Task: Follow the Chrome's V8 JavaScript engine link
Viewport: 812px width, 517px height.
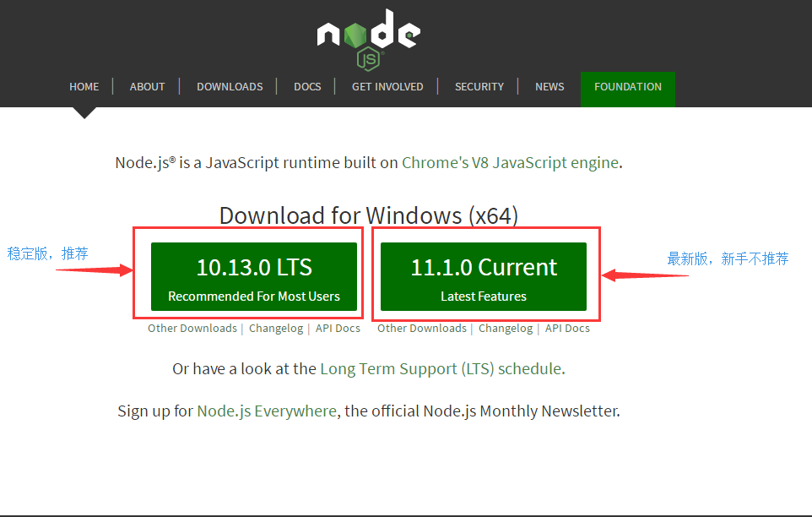Action: (x=510, y=163)
